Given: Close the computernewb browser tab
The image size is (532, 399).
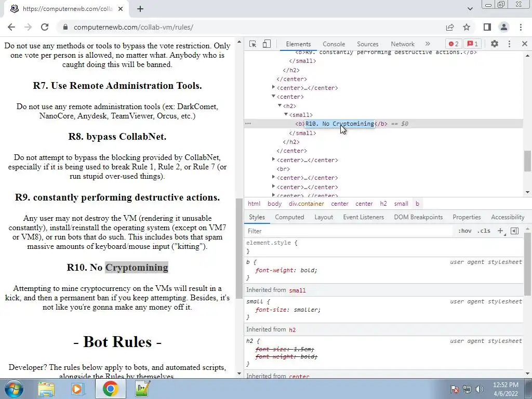Looking at the screenshot, I should point(121,9).
